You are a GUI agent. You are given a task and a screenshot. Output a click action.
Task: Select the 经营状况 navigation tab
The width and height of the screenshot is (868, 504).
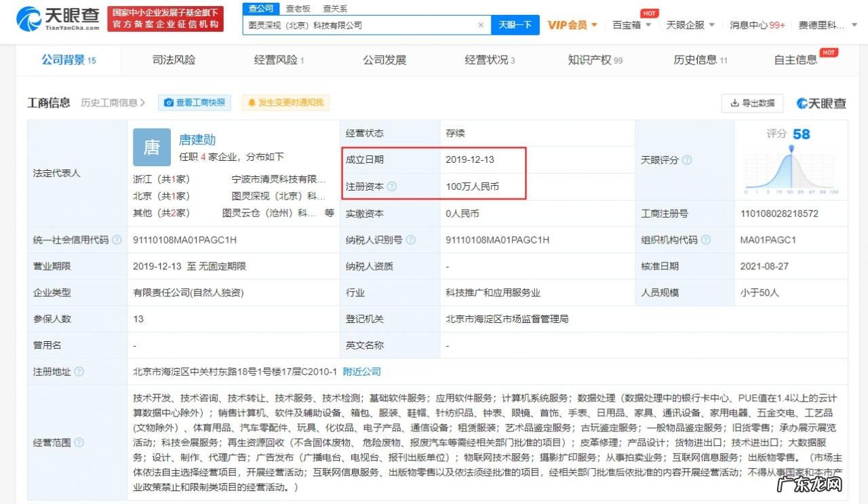[486, 60]
